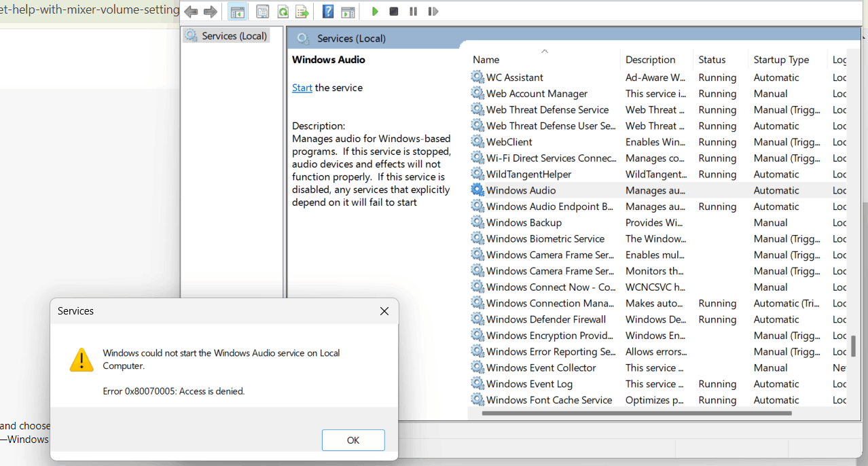This screenshot has height=466, width=868.
Task: Click the gear icon beside Windows Event Log
Action: [477, 384]
